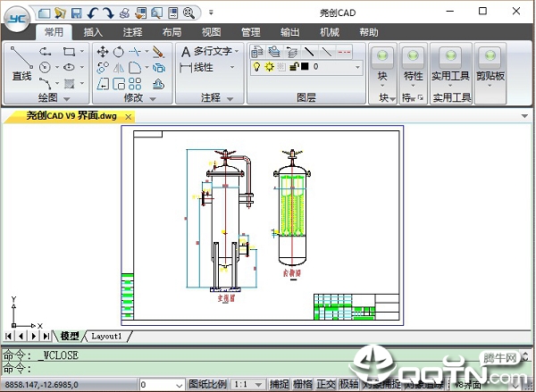Switch to the 机械 ribbon tab
The width and height of the screenshot is (536, 392).
[x=330, y=32]
